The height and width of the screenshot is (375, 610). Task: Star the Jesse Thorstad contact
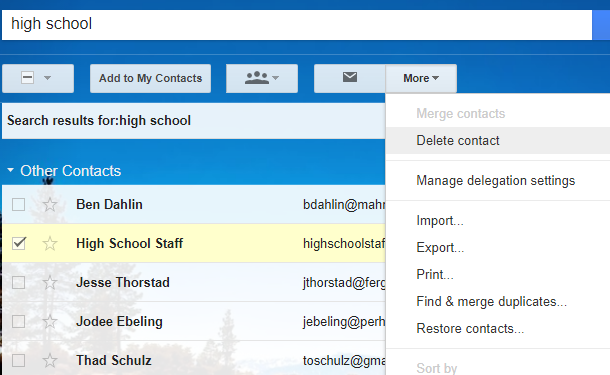[50, 283]
